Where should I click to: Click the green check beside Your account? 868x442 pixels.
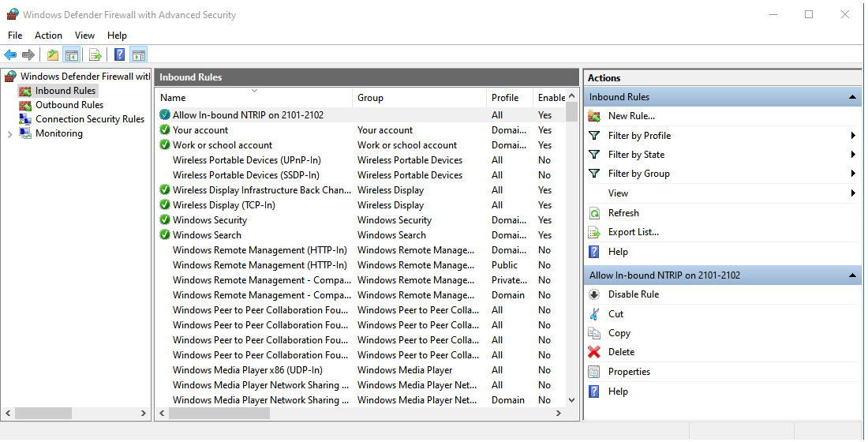point(164,130)
